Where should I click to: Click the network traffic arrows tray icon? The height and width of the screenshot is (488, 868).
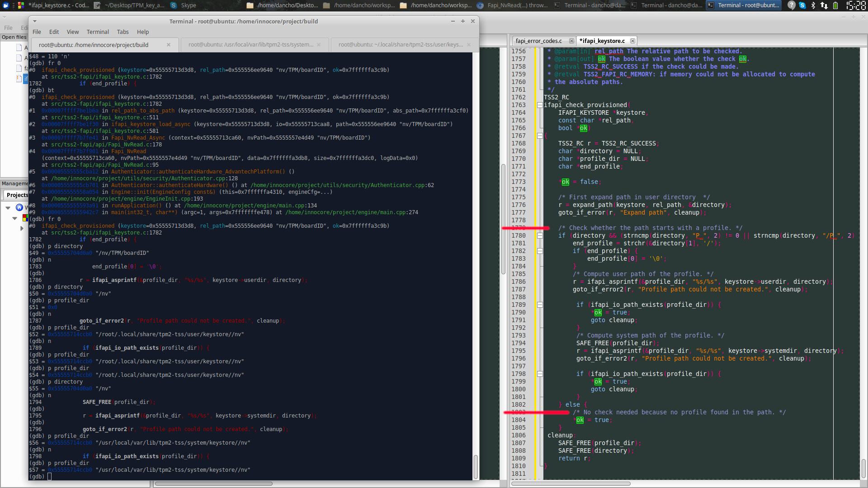[824, 6]
